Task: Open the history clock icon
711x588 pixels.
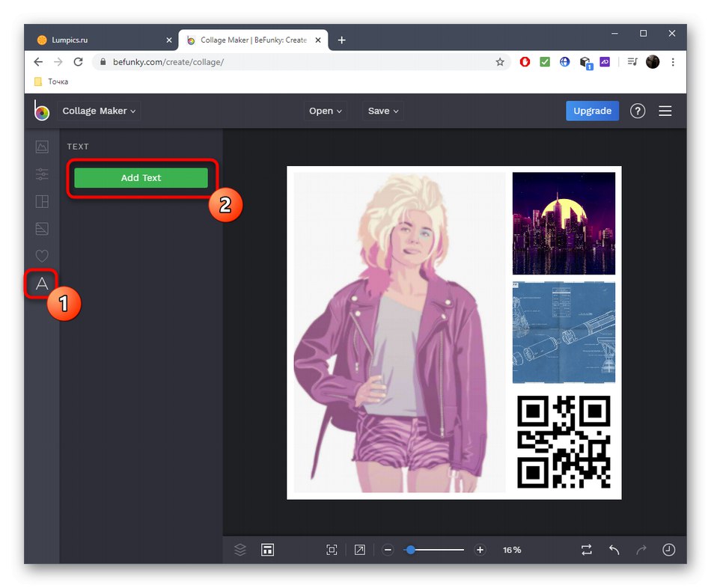Action: point(669,550)
